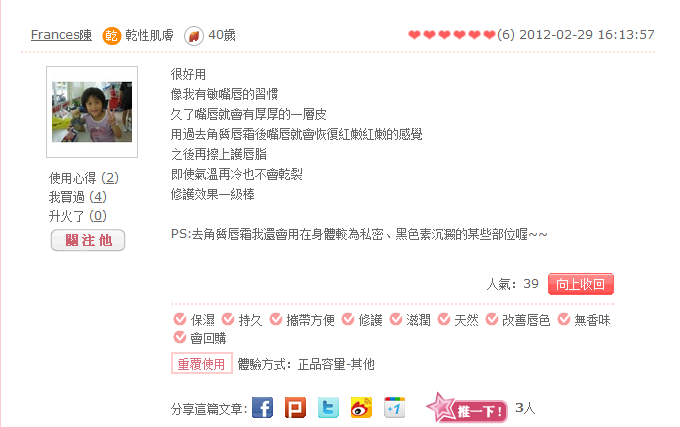Click the 重覆使用 label tag
The height and width of the screenshot is (427, 680).
202,363
